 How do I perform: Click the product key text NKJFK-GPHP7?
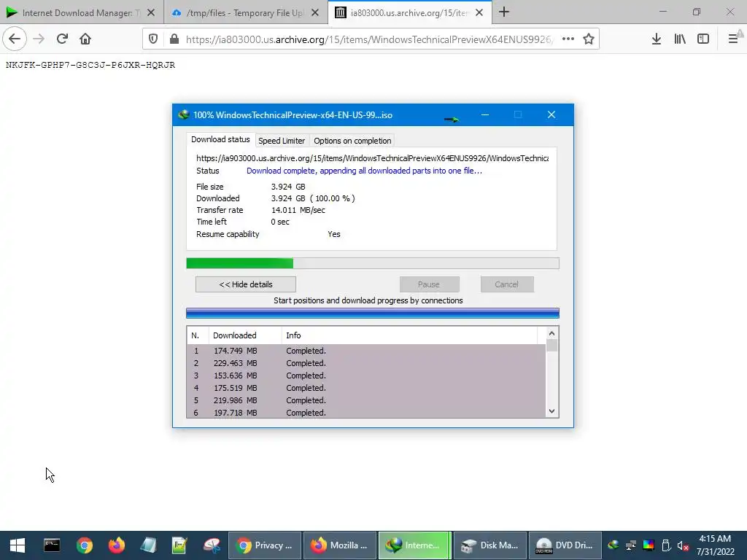(x=90, y=65)
